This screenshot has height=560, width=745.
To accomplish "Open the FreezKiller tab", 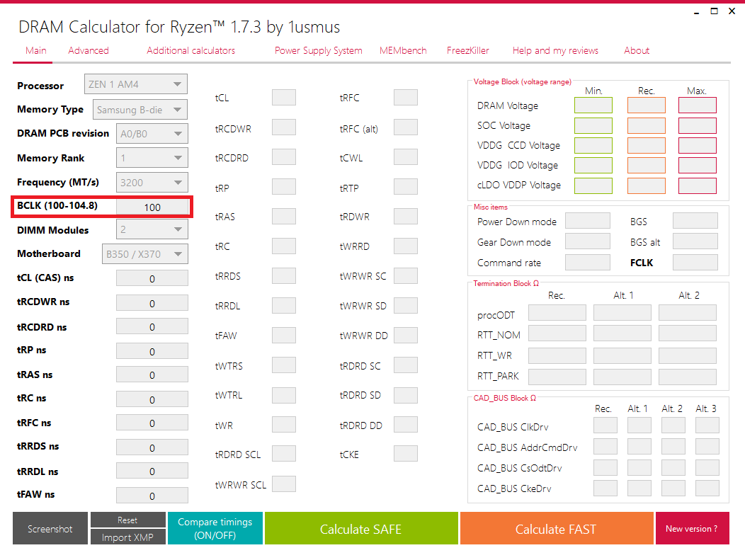I will pos(467,50).
